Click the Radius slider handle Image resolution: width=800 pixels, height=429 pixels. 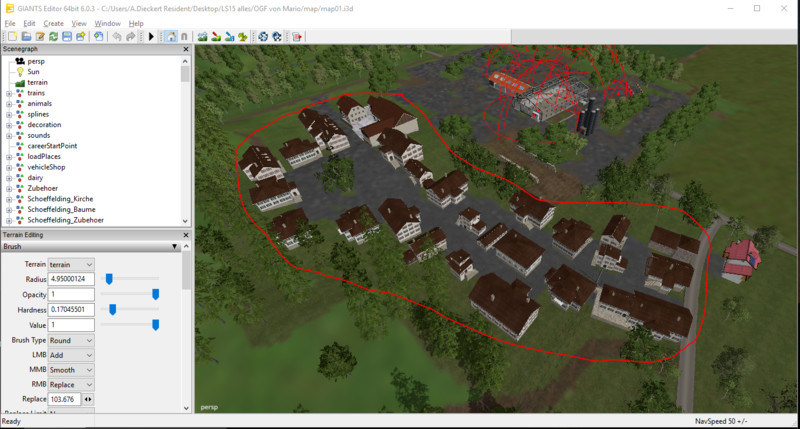pyautogui.click(x=108, y=279)
